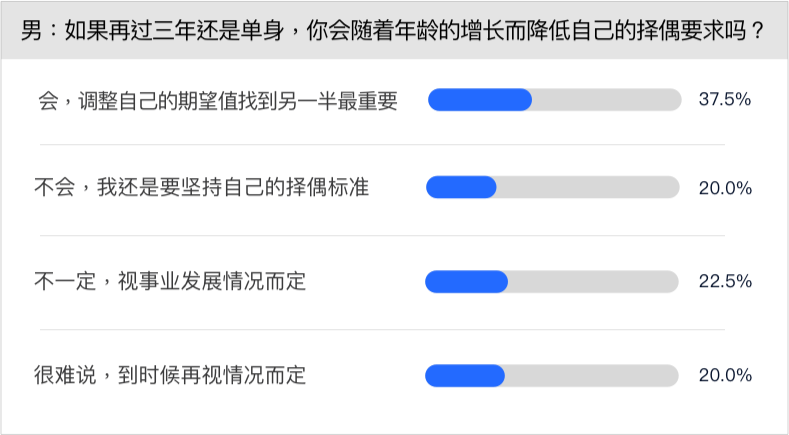Click the gray unfilled part of the 37.5% bar

[605, 100]
